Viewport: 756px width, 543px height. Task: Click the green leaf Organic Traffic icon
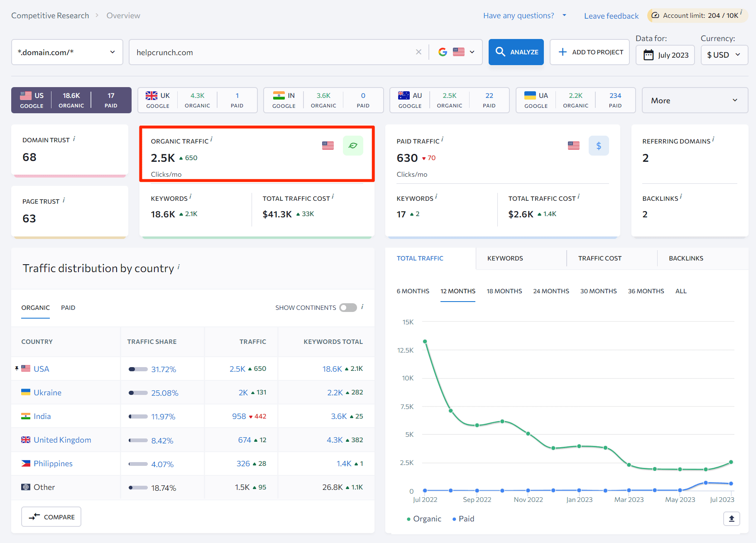[353, 146]
